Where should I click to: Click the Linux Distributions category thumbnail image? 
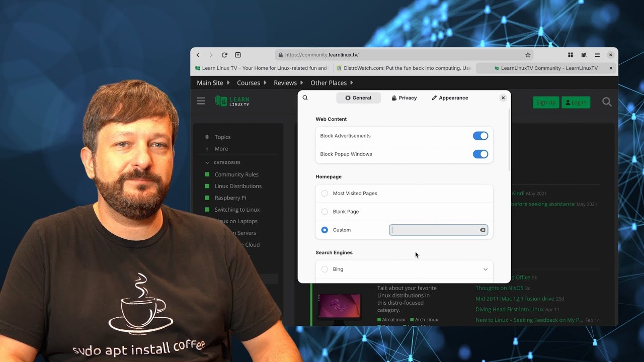click(339, 306)
